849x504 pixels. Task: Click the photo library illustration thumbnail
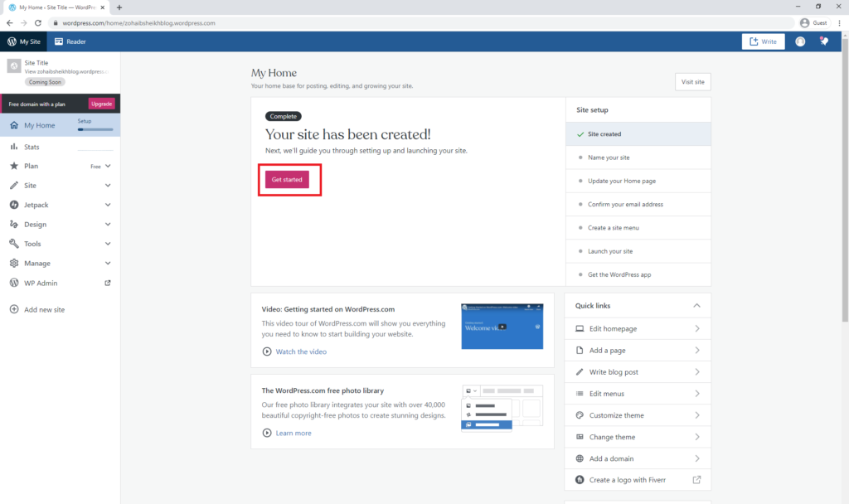[x=502, y=407]
